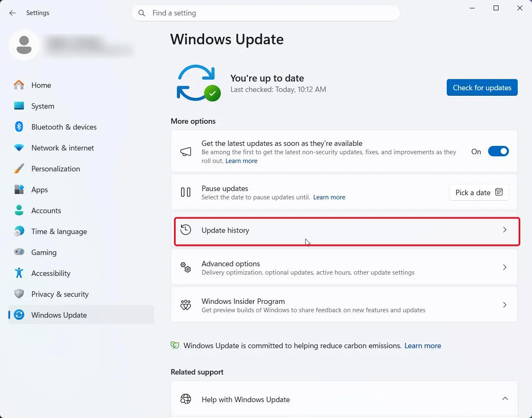Open Home from sidebar house icon
The height and width of the screenshot is (418, 532).
[19, 85]
